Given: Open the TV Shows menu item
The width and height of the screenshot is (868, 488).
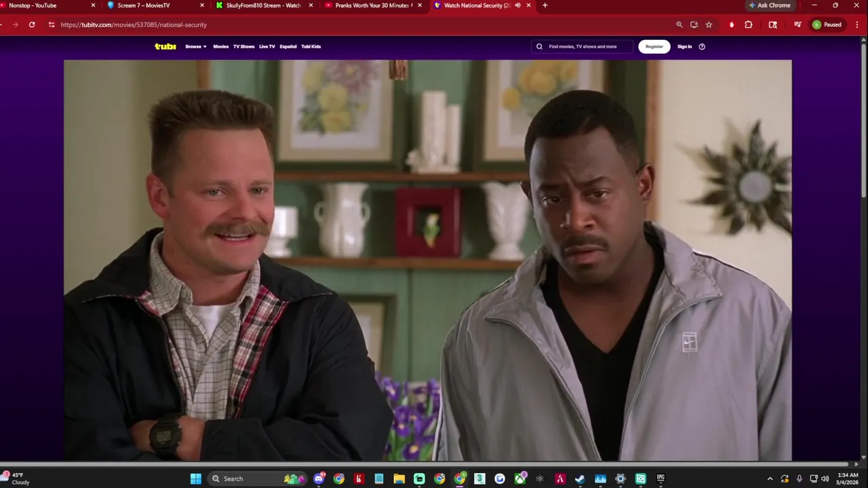Looking at the screenshot, I should pos(243,47).
